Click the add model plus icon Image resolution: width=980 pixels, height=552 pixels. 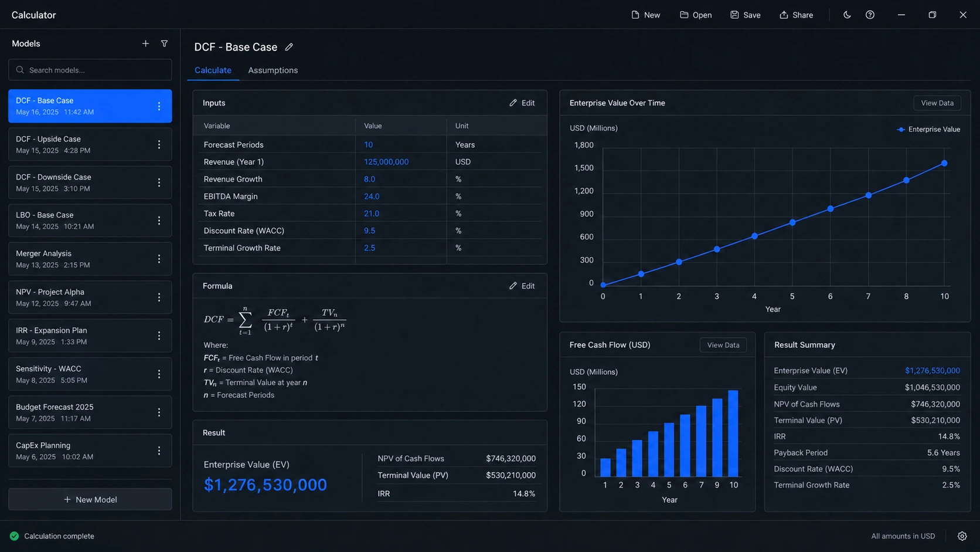tap(145, 43)
